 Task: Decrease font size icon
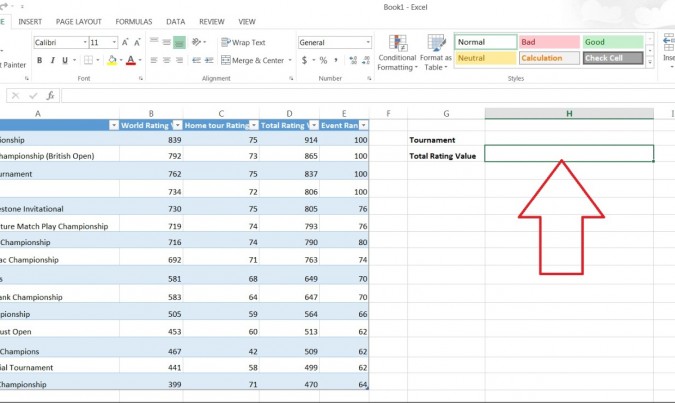tap(137, 42)
